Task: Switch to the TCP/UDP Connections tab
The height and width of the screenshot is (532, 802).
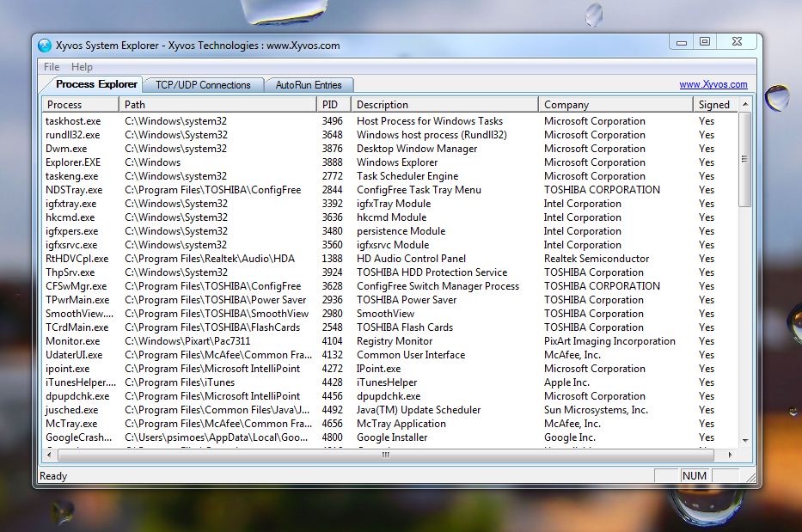Action: tap(203, 85)
